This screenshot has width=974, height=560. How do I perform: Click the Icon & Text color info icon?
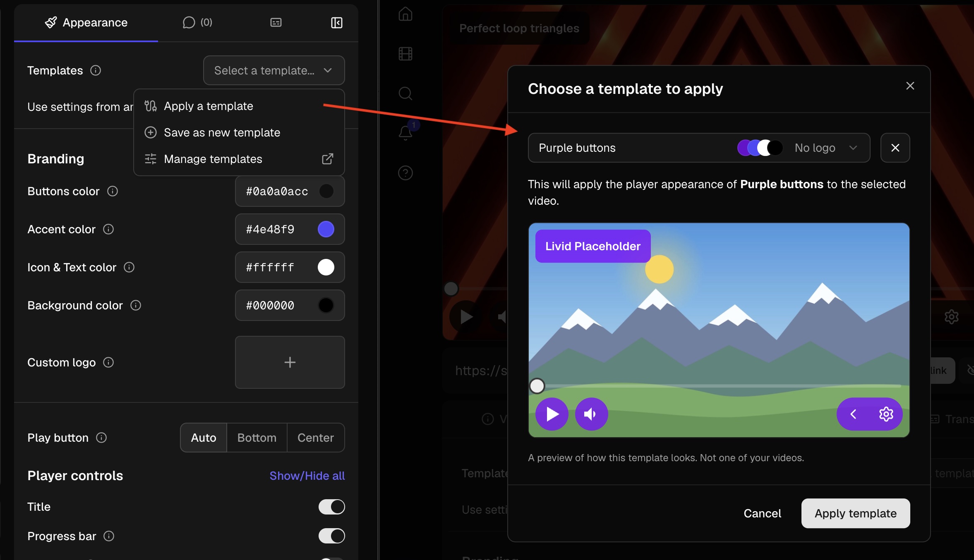tap(129, 267)
